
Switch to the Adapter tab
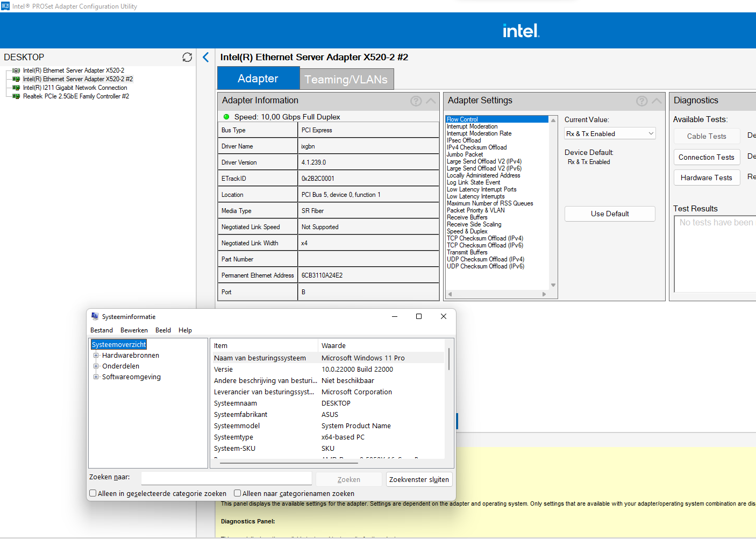click(258, 79)
